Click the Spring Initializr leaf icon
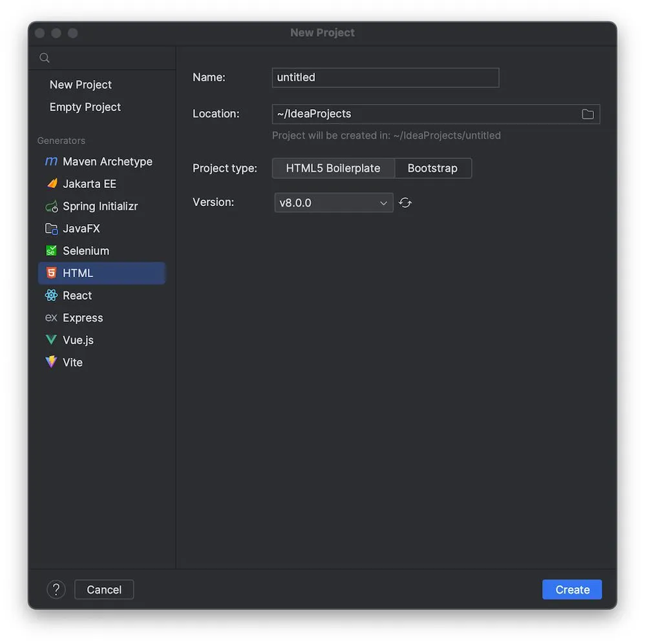645x644 pixels. coord(52,206)
